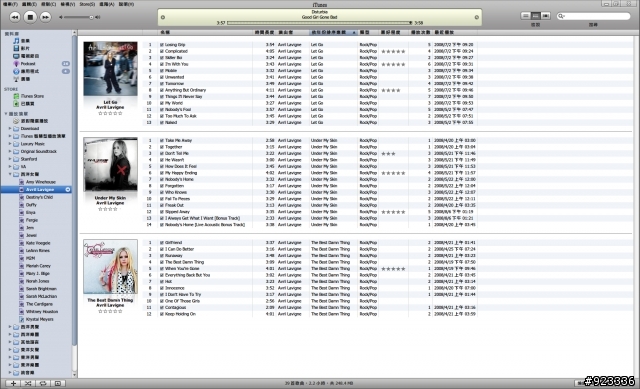The height and width of the screenshot is (389, 640).
Task: Uncheck the Complicated track checkbox
Action: coord(162,51)
